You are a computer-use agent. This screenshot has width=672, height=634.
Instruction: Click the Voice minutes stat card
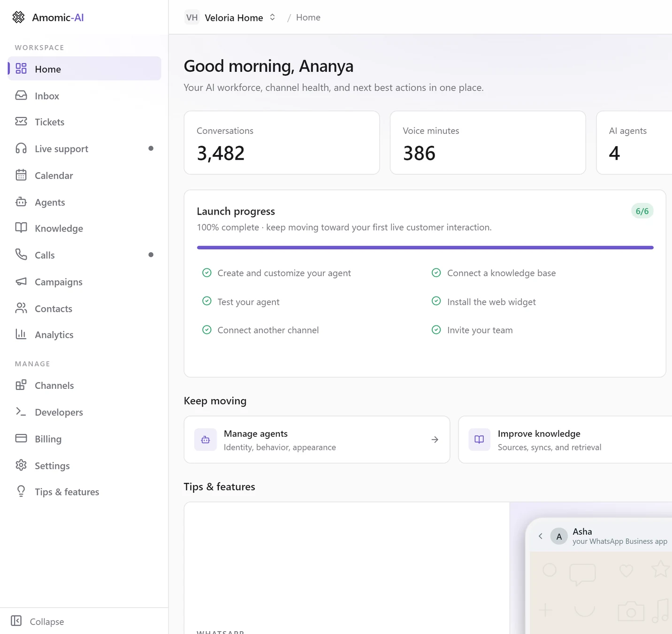click(x=488, y=143)
